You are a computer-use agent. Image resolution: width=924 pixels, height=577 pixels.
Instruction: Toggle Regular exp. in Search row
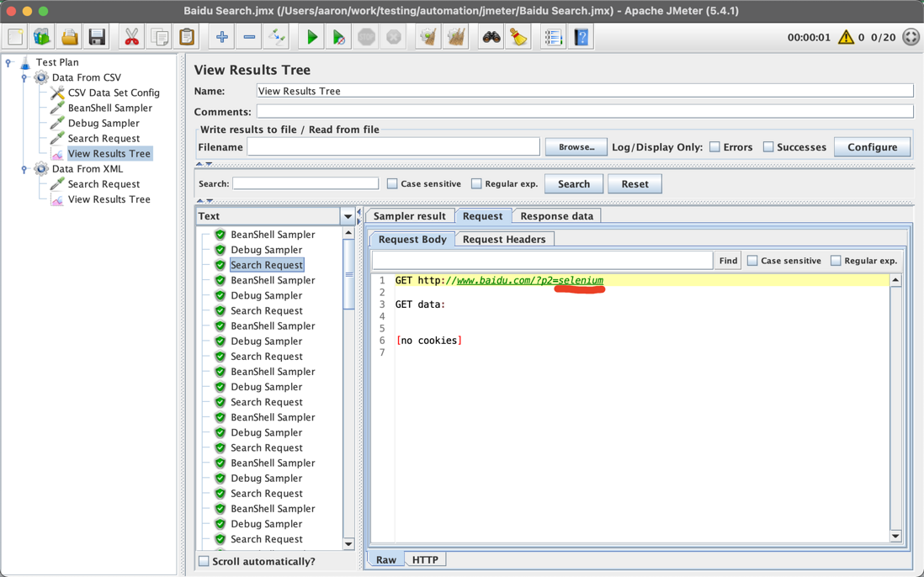coord(476,183)
